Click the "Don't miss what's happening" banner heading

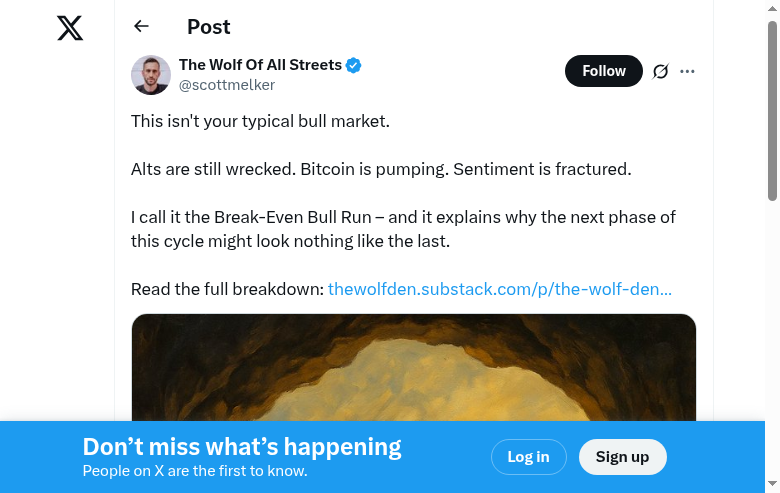click(x=242, y=447)
